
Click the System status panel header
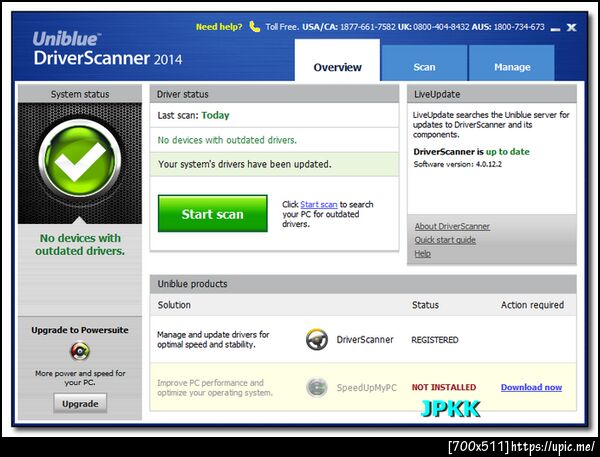click(80, 94)
